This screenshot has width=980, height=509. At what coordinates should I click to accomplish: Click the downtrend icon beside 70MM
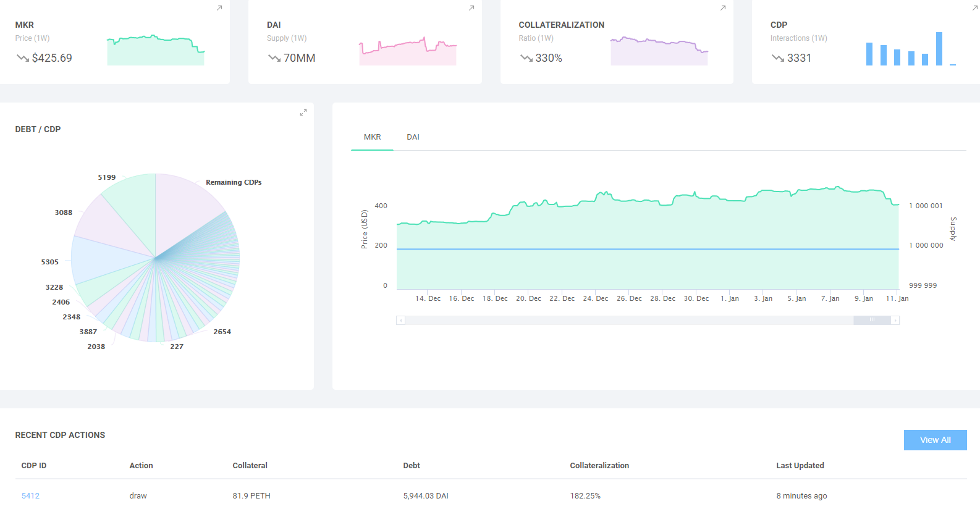pos(274,58)
